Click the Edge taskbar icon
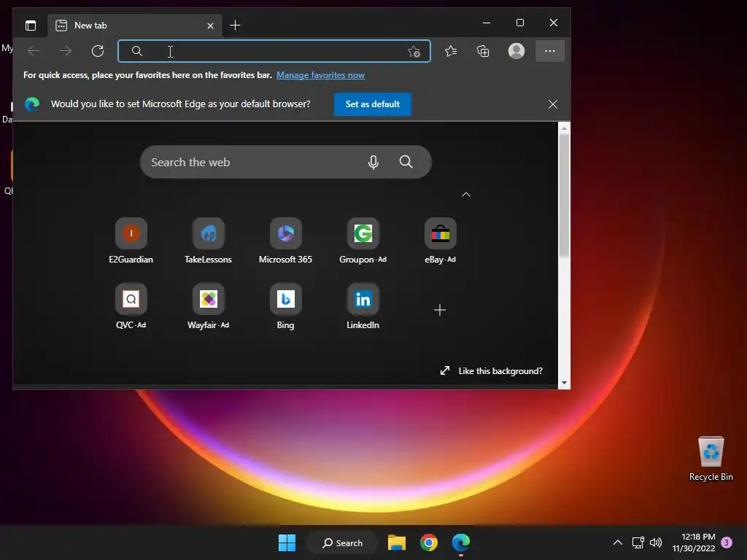Viewport: 747px width, 560px height. click(x=461, y=542)
